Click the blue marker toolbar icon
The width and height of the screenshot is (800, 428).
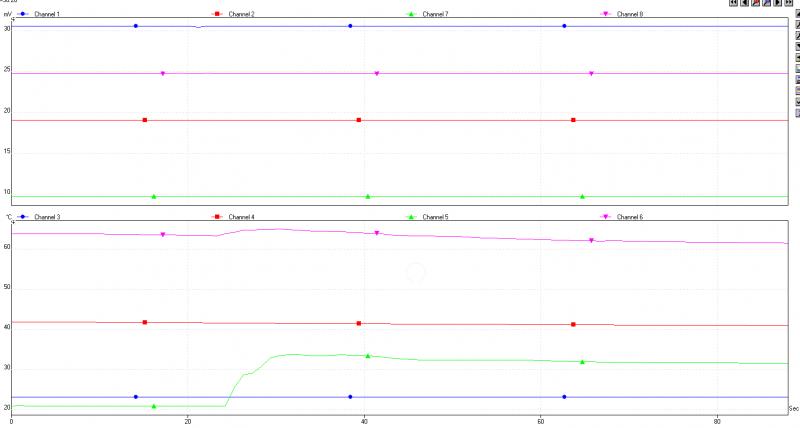point(766,4)
